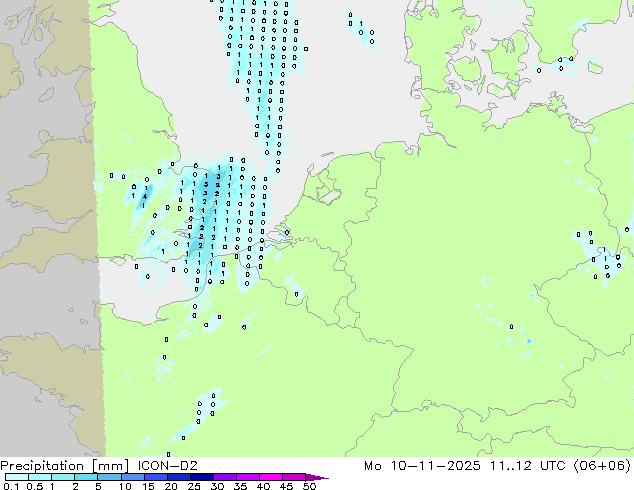Click the 35–40 mm legend color swatch

click(x=248, y=477)
